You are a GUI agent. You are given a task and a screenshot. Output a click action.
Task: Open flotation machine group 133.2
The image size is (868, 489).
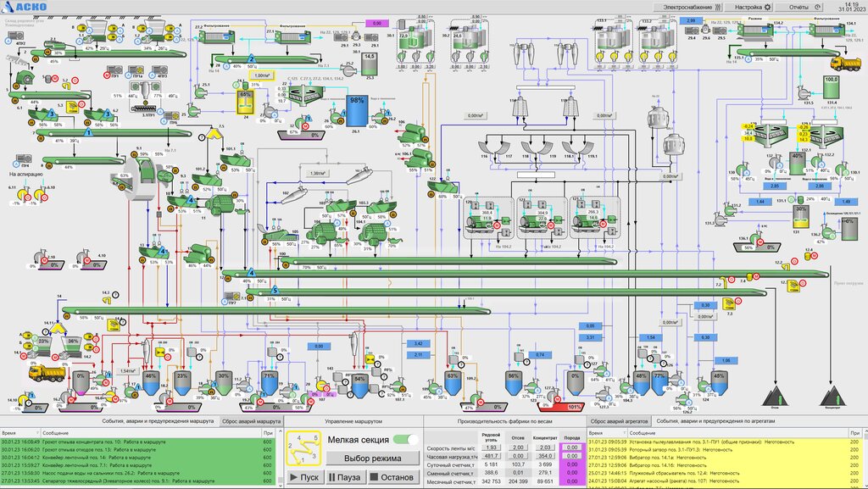658,40
